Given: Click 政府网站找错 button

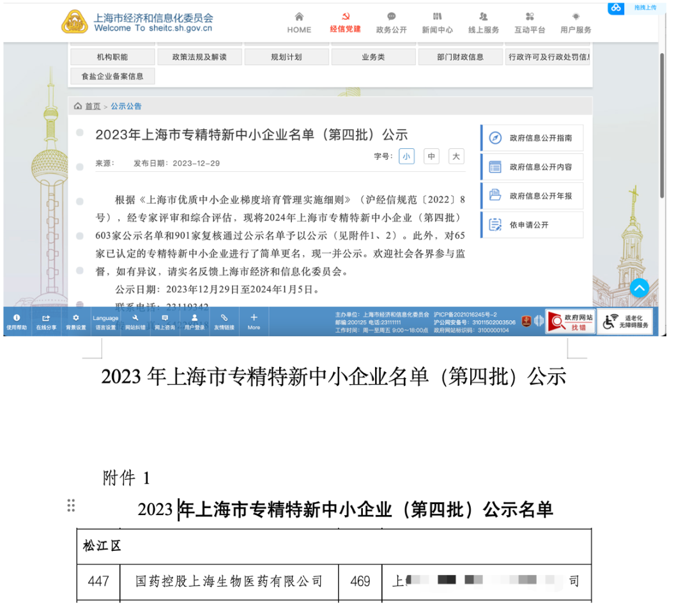Looking at the screenshot, I should [x=571, y=321].
